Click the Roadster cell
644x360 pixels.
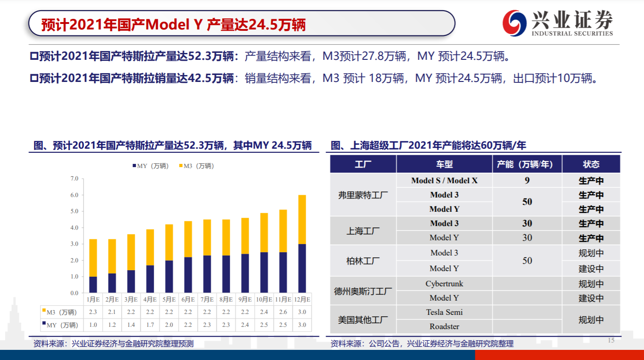[445, 326]
